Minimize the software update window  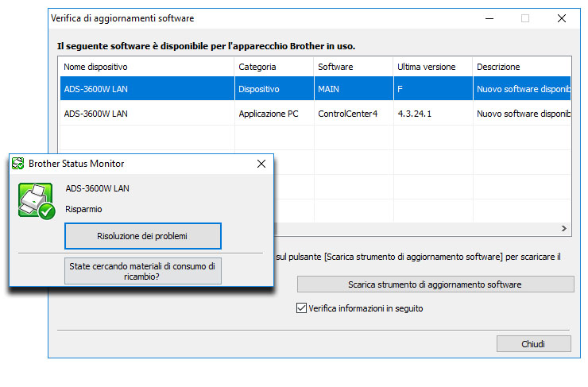pos(488,18)
